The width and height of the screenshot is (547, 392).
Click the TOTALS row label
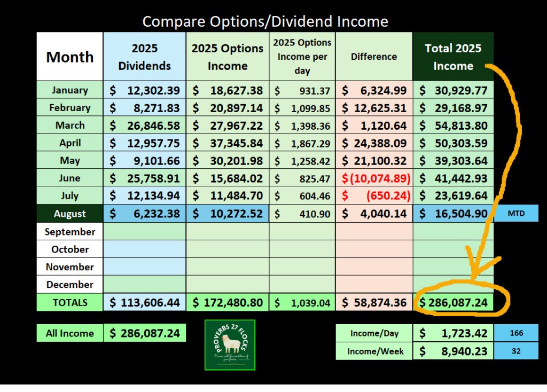69,302
